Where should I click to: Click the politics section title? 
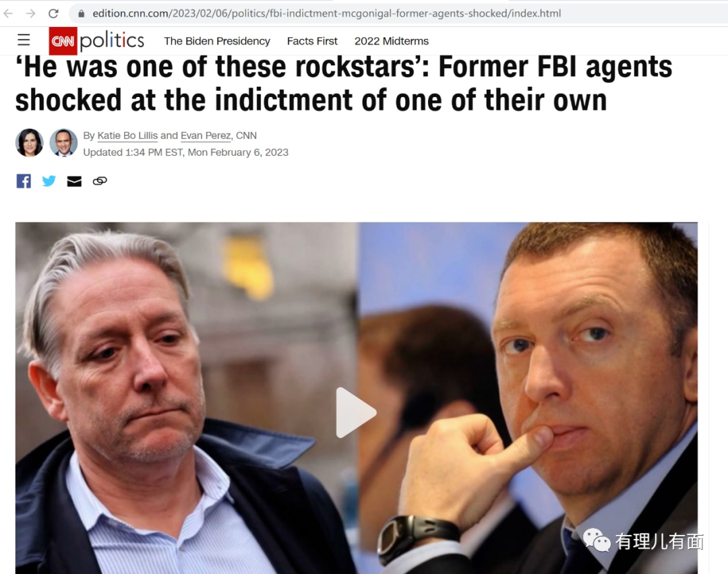pyautogui.click(x=112, y=41)
